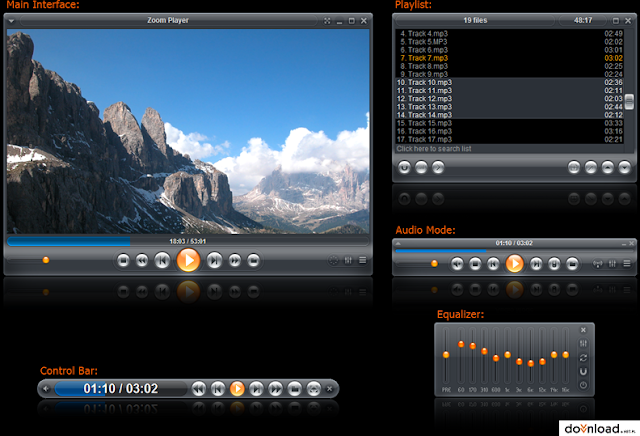Click the '19 files' playlist header
640x436 pixels.
pos(475,20)
